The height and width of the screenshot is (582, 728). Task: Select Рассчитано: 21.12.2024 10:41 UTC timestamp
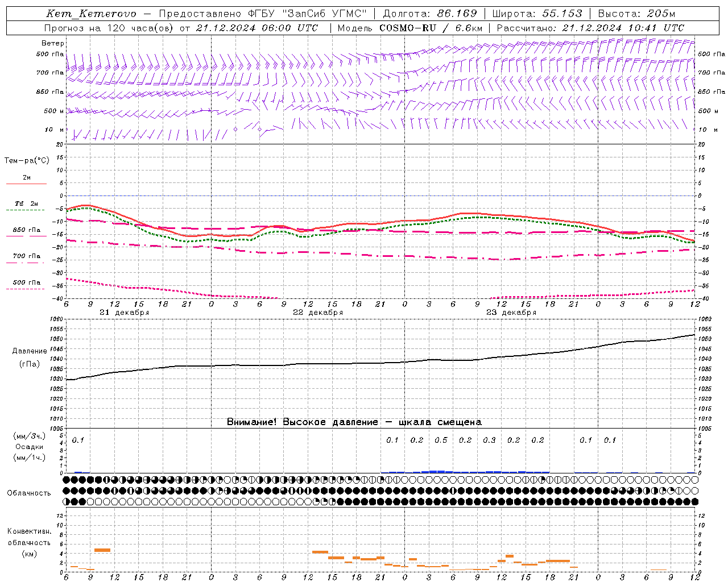tap(590, 28)
